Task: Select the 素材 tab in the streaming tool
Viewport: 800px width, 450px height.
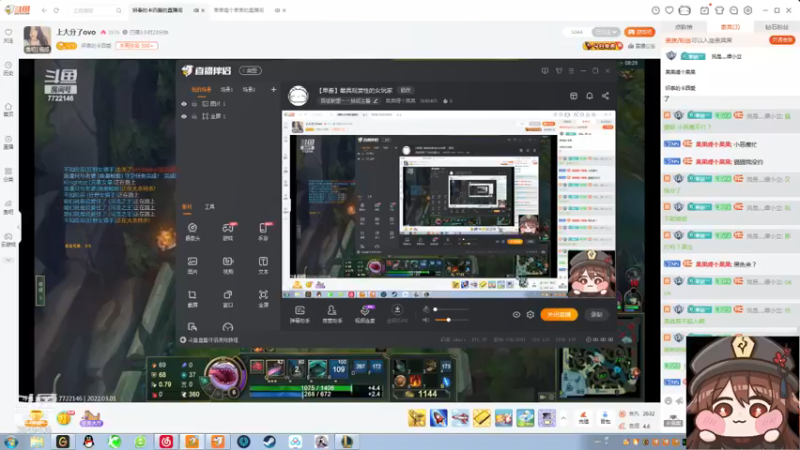Action: pyautogui.click(x=187, y=207)
